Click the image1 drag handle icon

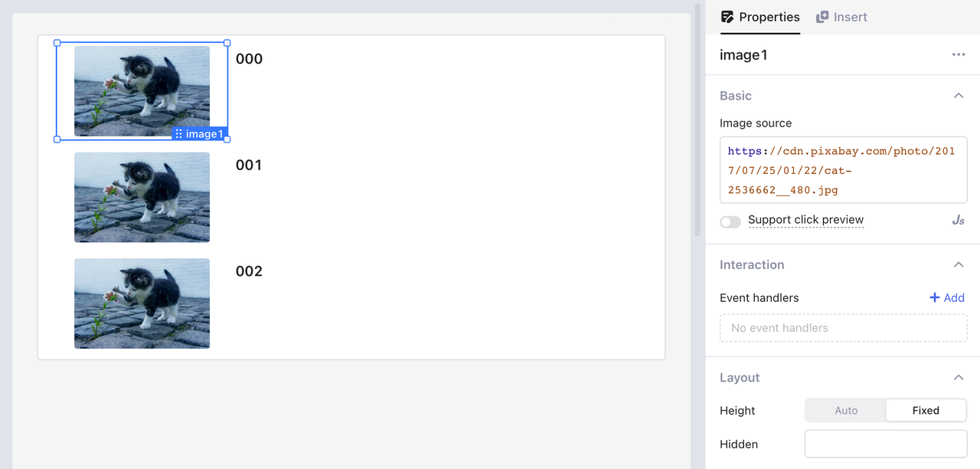(178, 134)
